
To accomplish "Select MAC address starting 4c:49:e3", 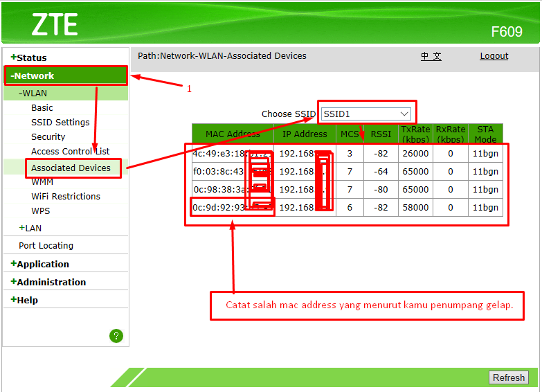I will (x=233, y=153).
